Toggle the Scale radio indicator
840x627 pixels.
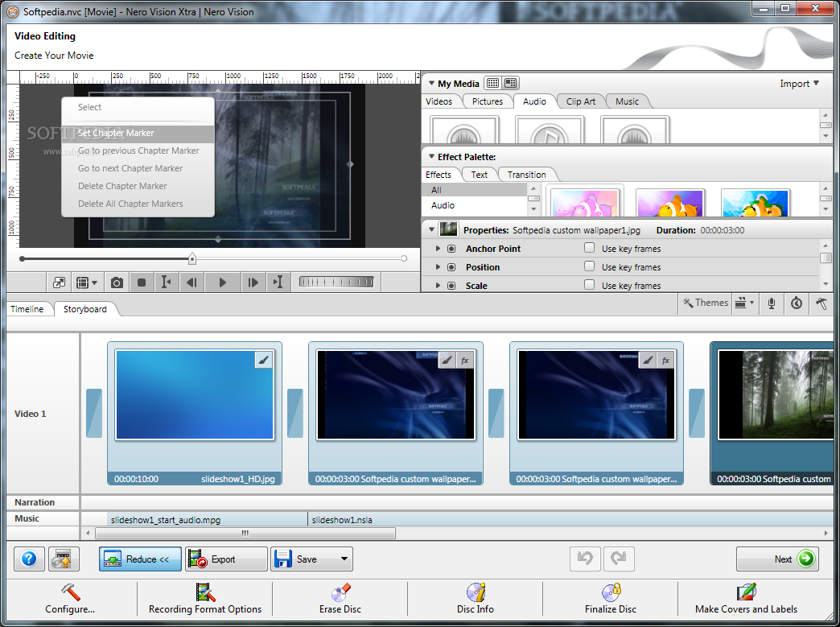[451, 286]
